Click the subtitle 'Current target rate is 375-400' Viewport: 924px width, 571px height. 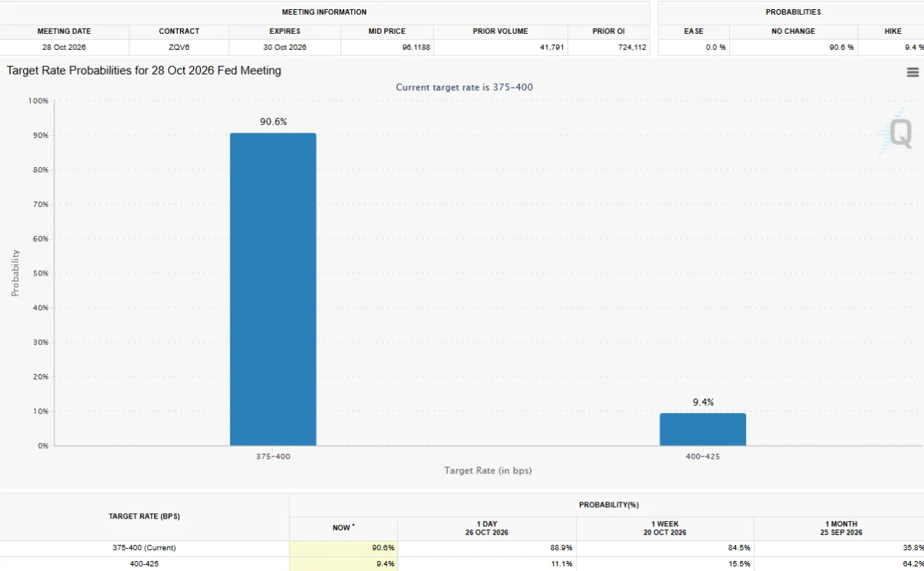pos(464,87)
